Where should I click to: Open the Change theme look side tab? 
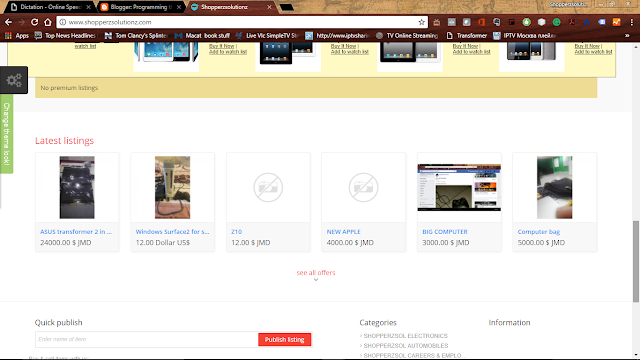[7, 134]
